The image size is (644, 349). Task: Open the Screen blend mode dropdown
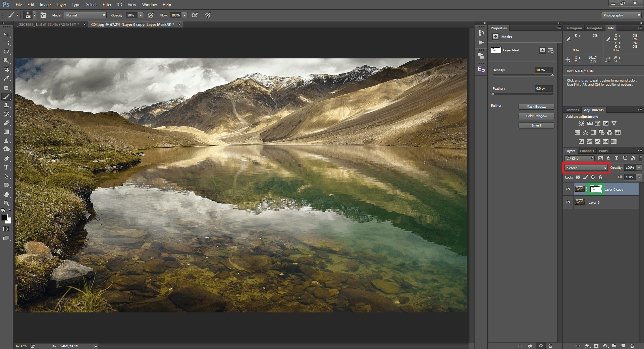pyautogui.click(x=586, y=168)
